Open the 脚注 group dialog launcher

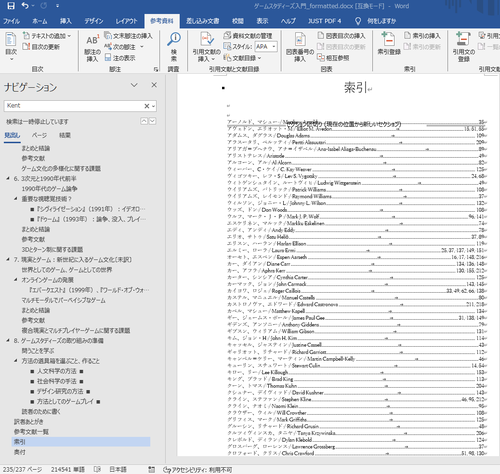[156, 69]
